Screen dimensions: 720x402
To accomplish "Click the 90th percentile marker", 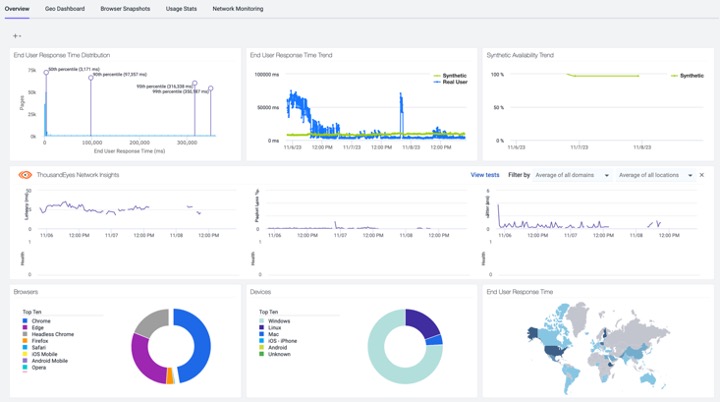I will tap(91, 78).
